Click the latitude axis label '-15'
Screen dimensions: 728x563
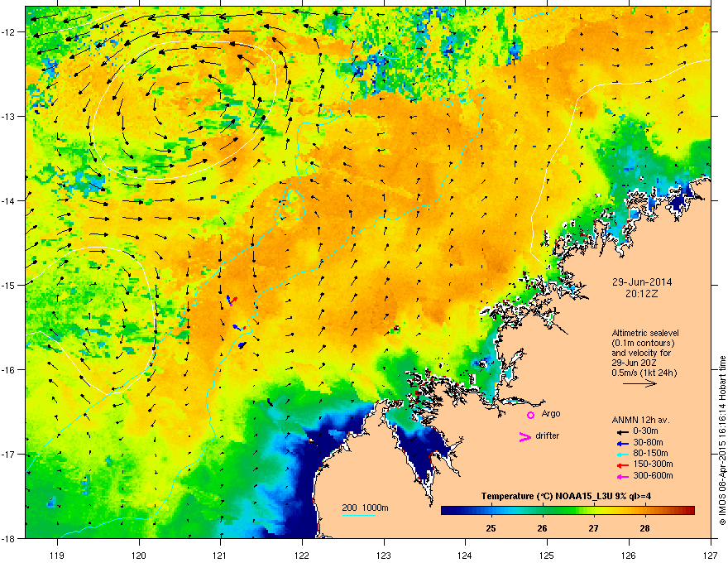coord(9,285)
